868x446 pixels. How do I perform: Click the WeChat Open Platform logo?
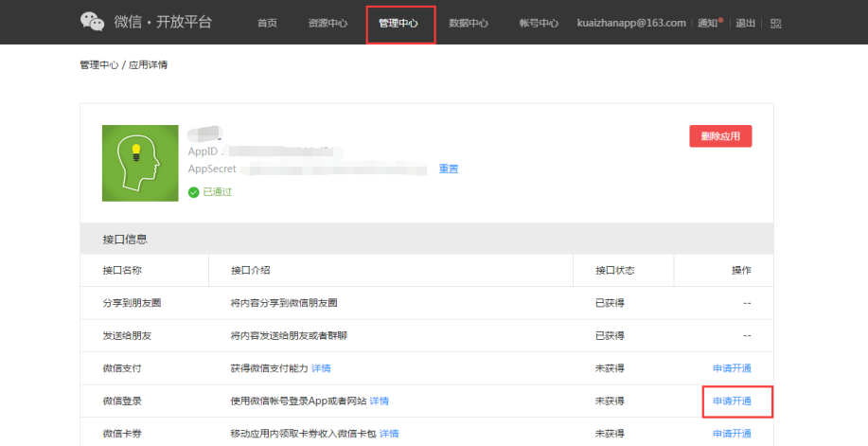pyautogui.click(x=146, y=22)
